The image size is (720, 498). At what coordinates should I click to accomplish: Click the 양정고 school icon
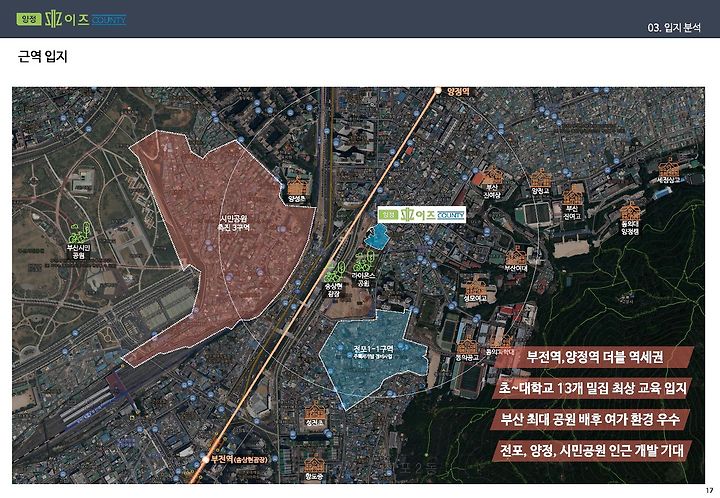click(x=540, y=178)
